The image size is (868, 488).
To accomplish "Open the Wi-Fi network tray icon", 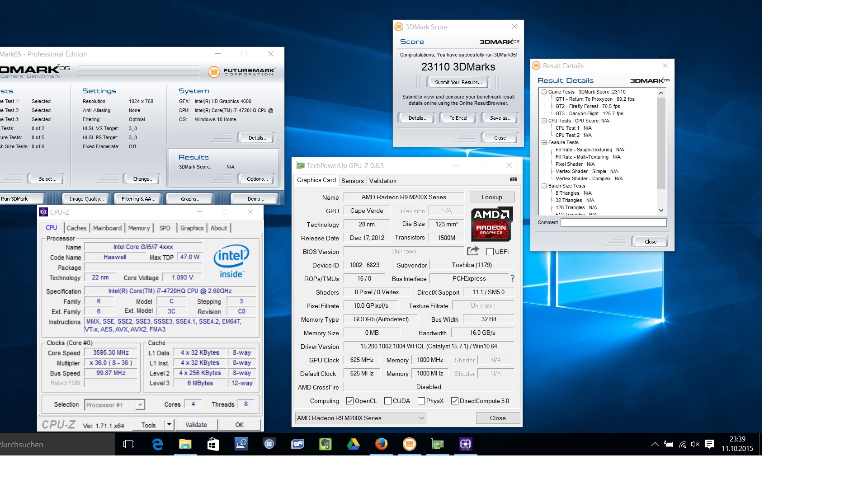I will tap(682, 444).
